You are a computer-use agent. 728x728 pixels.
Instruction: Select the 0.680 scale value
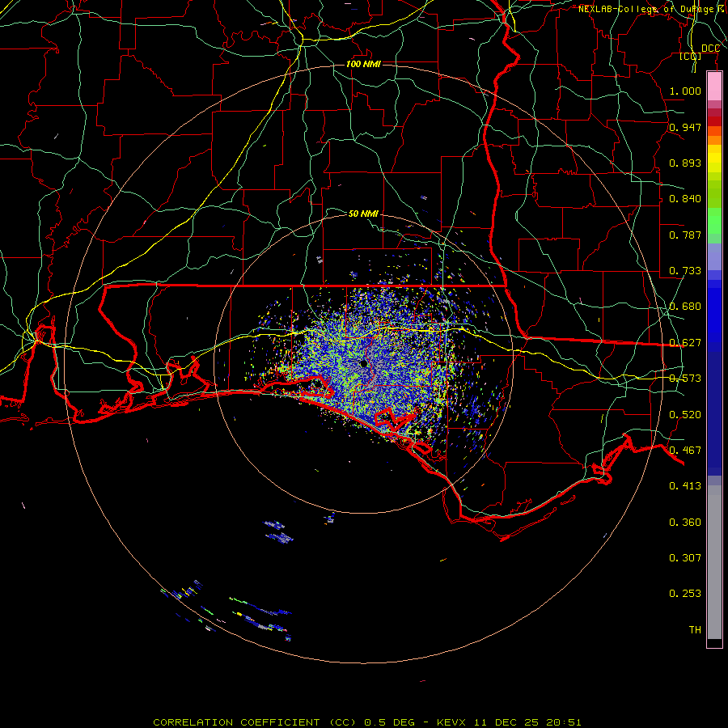pyautogui.click(x=685, y=307)
